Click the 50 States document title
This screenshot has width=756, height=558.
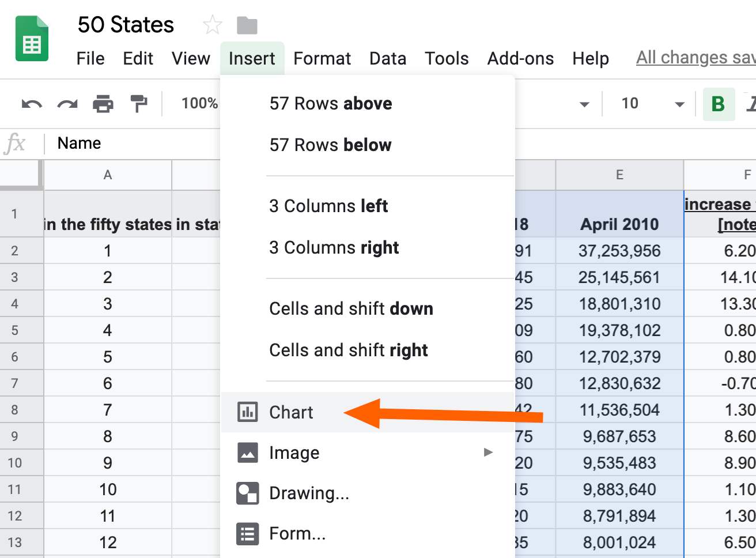[x=126, y=25]
